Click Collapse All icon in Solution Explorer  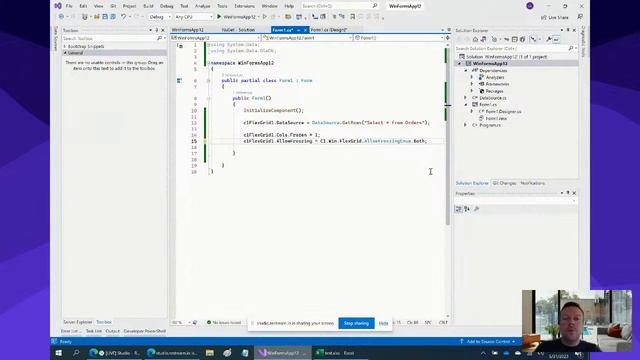click(x=514, y=40)
